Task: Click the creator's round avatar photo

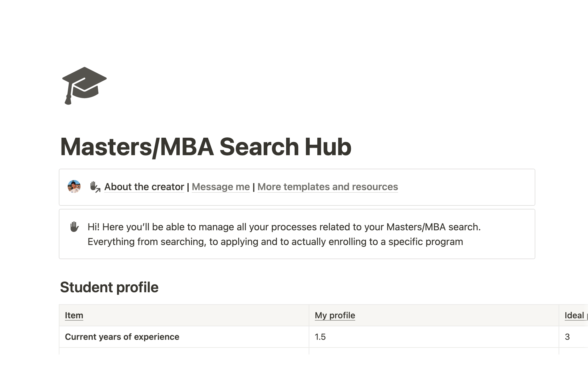Action: coord(74,186)
